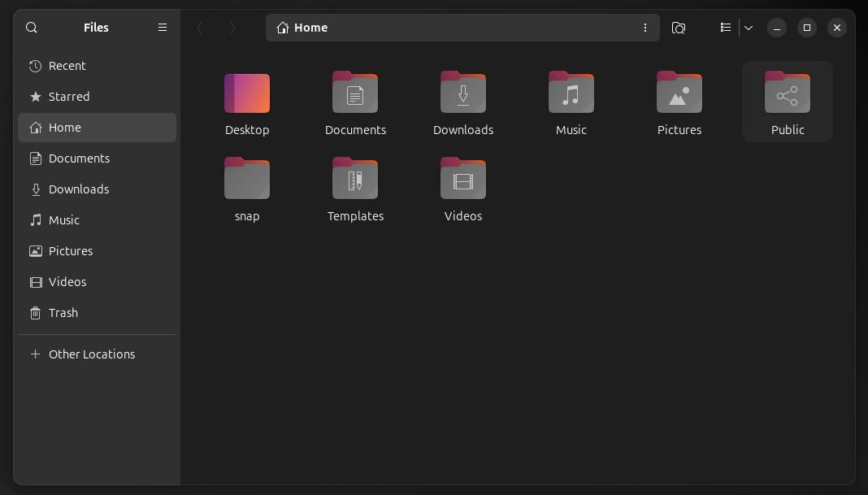Screen dimensions: 868x495
Task: Open Starred files from the sidebar
Action: pyautogui.click(x=69, y=97)
